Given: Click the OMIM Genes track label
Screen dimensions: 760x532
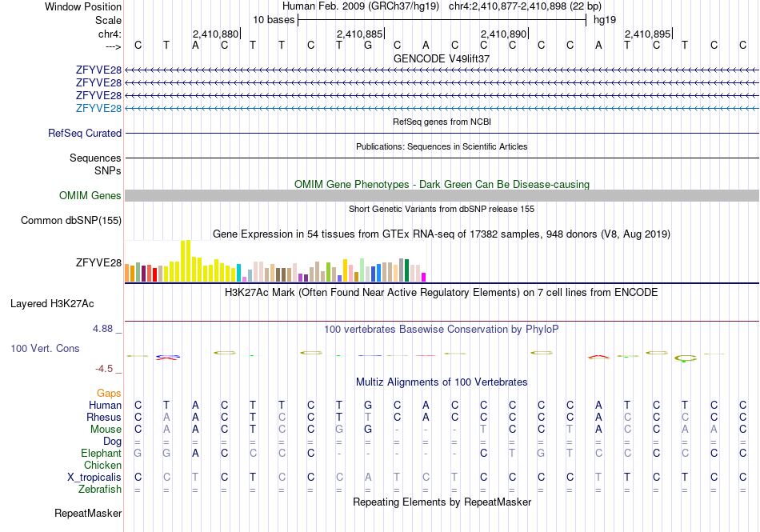Looking at the screenshot, I should pyautogui.click(x=90, y=195).
